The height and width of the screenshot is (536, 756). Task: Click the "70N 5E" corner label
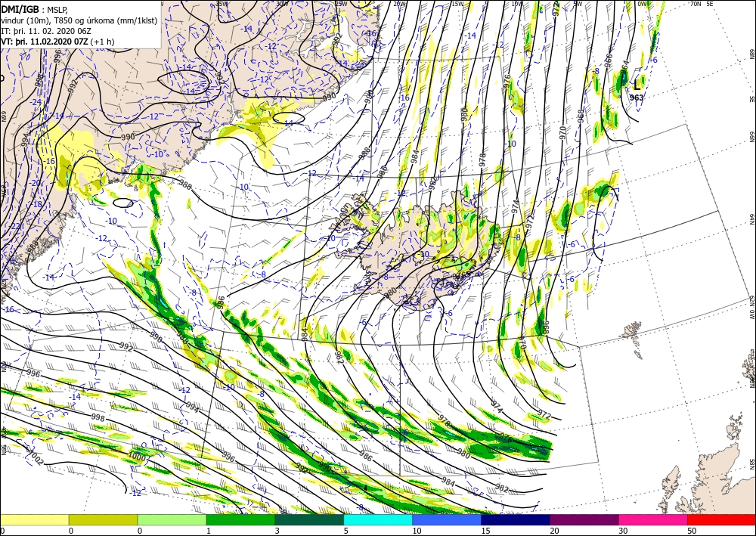702,4
